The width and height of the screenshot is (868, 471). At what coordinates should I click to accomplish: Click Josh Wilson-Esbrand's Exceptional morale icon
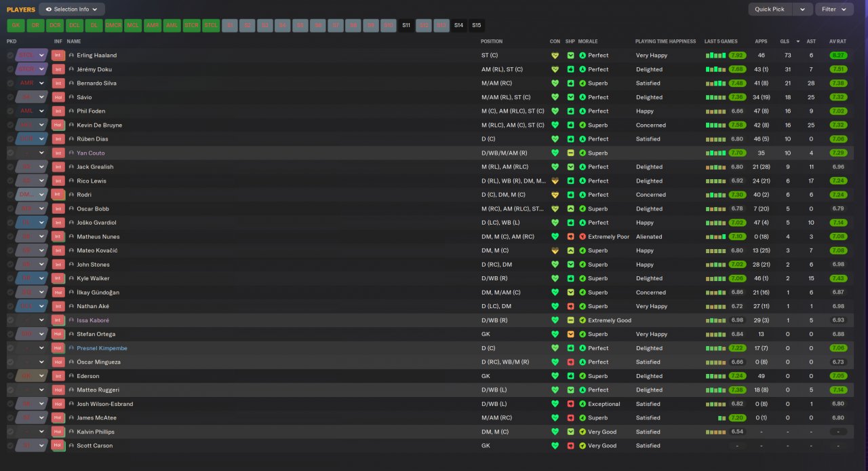pyautogui.click(x=583, y=404)
